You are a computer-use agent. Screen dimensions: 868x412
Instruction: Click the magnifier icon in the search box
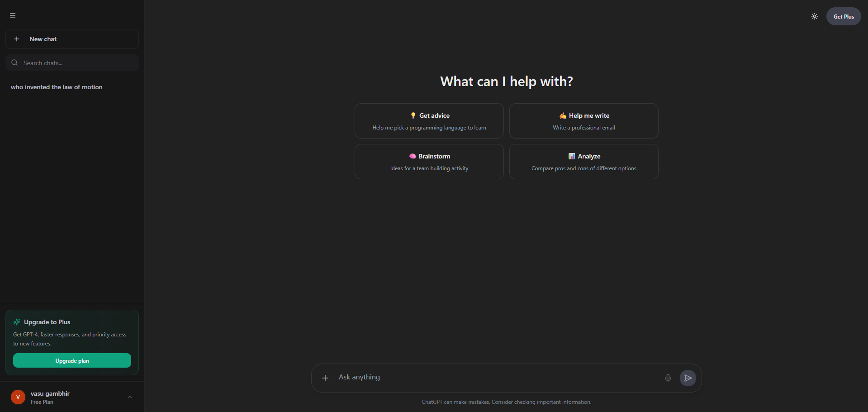(x=14, y=62)
